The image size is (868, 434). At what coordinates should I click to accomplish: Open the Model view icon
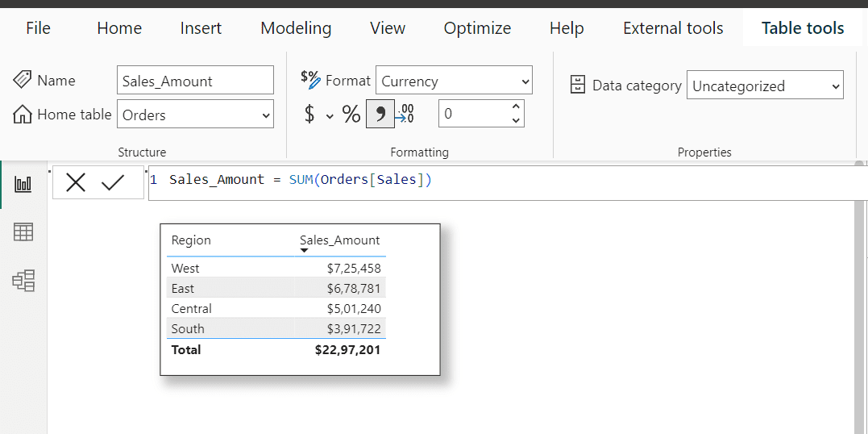[23, 280]
